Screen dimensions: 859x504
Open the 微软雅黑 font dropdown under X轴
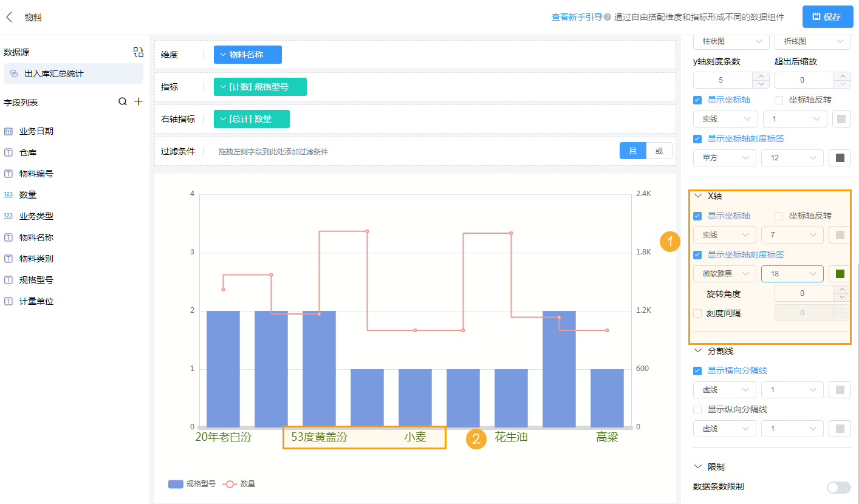(x=724, y=274)
